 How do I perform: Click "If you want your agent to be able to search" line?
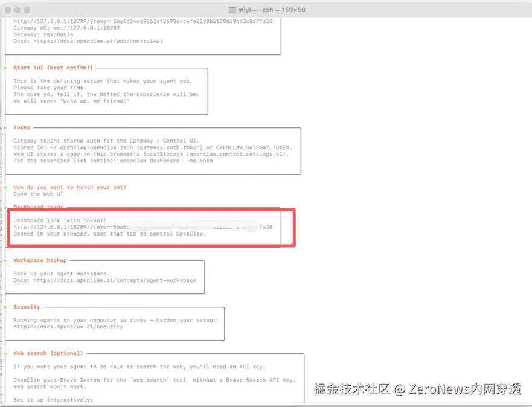pos(139,367)
